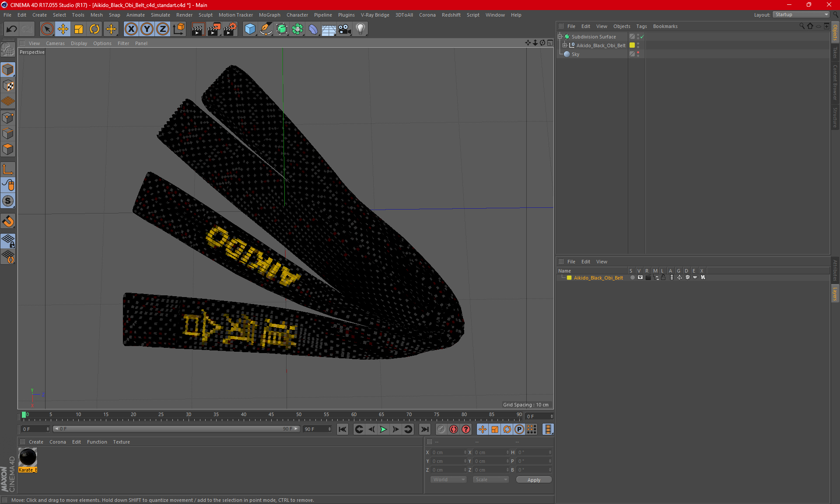Switch to Polygons mode
The image size is (840, 504).
pyautogui.click(x=8, y=149)
